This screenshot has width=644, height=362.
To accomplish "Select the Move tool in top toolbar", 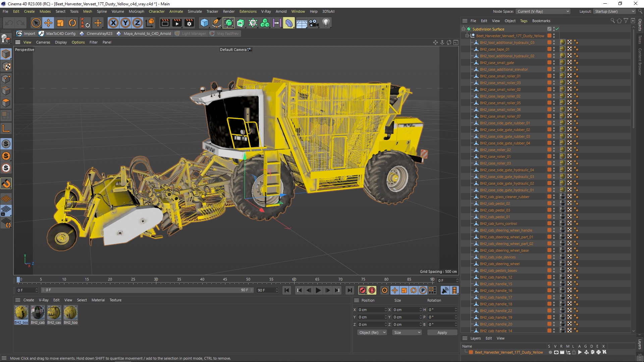I will click(x=48, y=23).
